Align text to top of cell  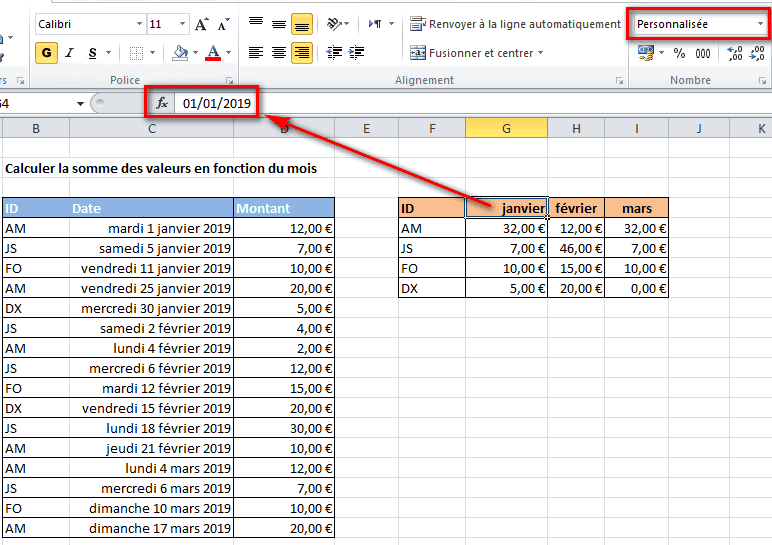coord(256,24)
